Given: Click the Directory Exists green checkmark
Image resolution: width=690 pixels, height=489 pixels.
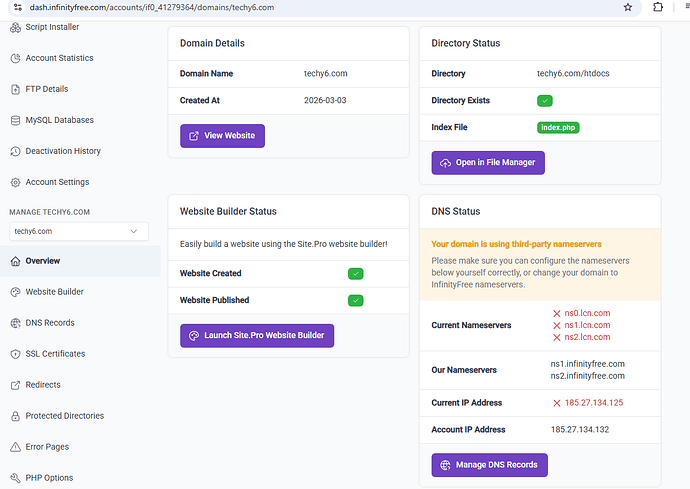Looking at the screenshot, I should pos(545,101).
